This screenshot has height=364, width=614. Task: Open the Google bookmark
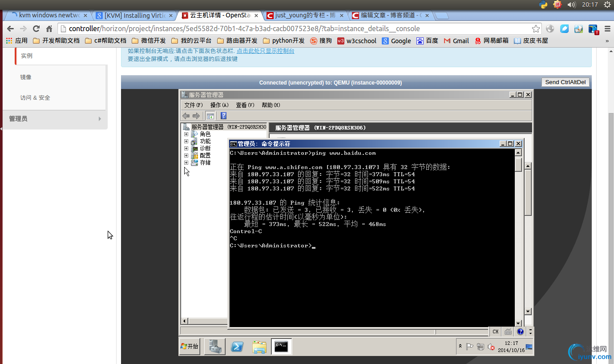pyautogui.click(x=396, y=40)
